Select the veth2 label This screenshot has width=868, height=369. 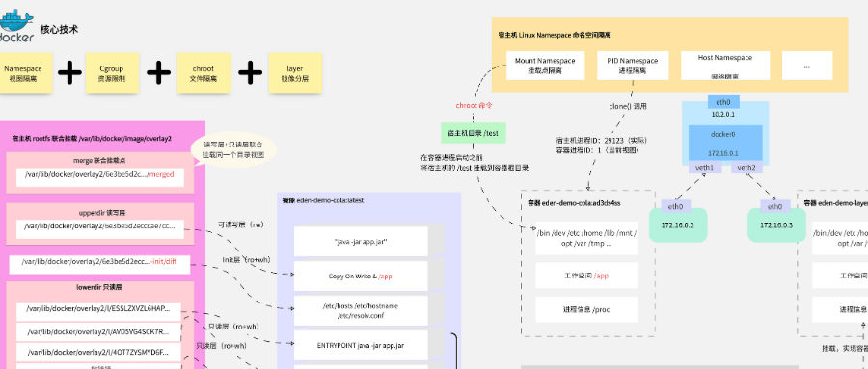(746, 167)
